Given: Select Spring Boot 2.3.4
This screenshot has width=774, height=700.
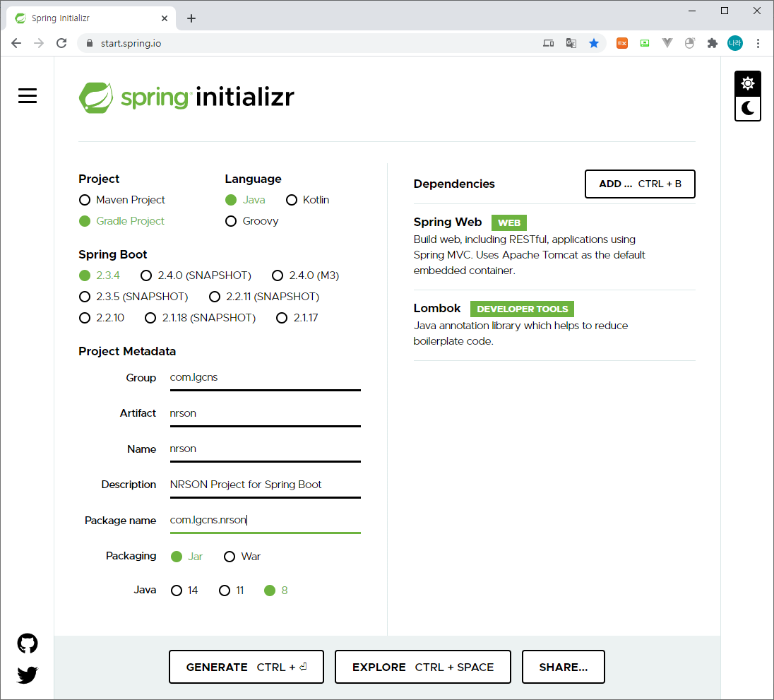Looking at the screenshot, I should click(x=99, y=275).
